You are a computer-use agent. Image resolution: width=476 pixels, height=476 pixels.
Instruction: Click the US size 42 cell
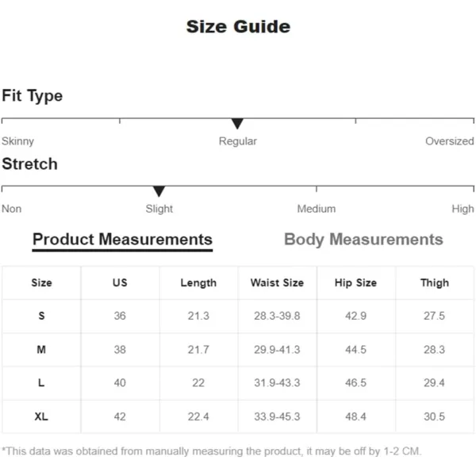tap(120, 416)
